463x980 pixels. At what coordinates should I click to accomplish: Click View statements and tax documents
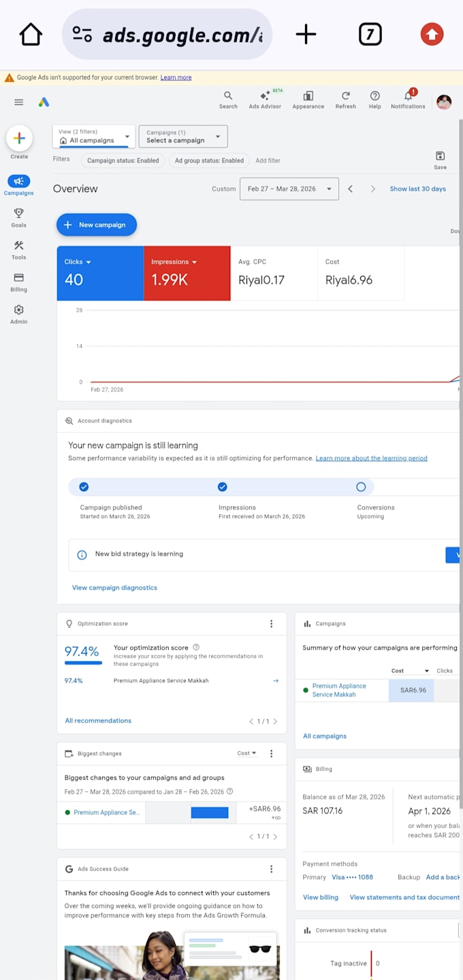click(405, 898)
